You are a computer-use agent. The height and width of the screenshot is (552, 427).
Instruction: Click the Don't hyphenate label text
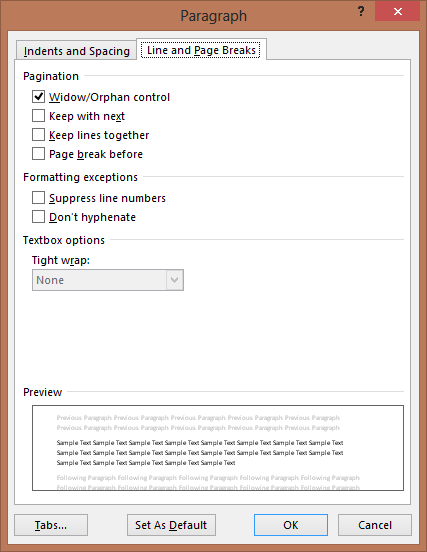coord(92,217)
